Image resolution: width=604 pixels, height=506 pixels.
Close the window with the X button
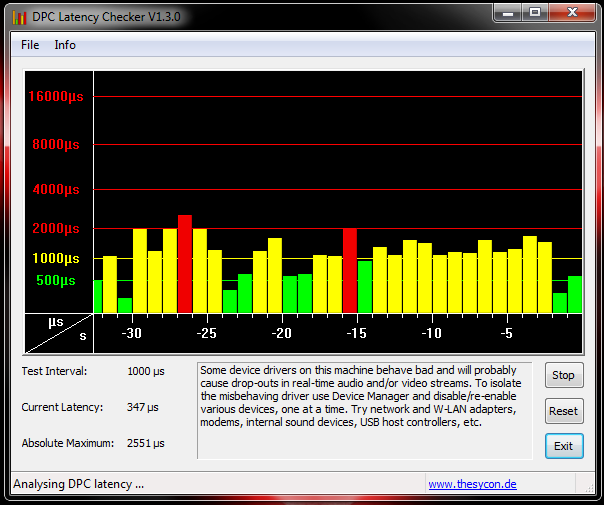click(572, 13)
